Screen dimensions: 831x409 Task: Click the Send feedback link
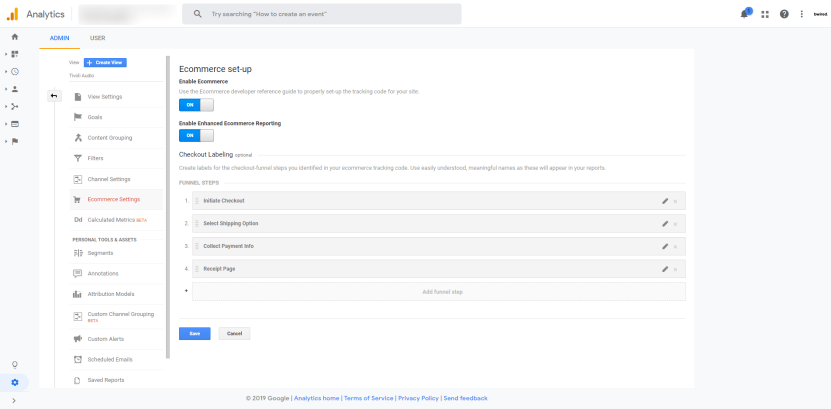pyautogui.click(x=465, y=398)
